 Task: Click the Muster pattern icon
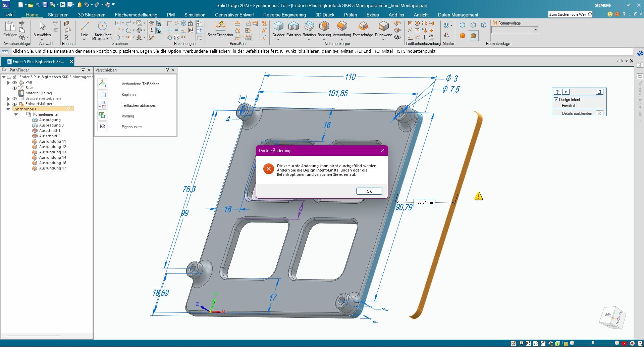click(446, 26)
